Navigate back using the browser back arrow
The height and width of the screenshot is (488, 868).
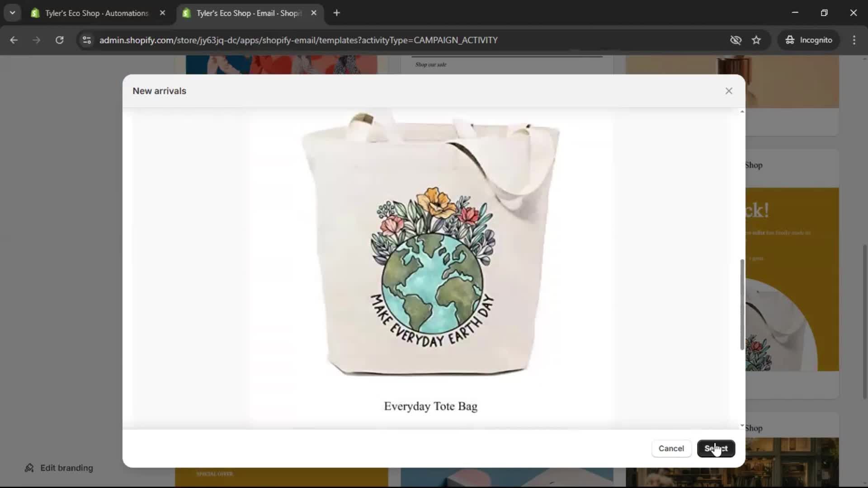tap(14, 40)
